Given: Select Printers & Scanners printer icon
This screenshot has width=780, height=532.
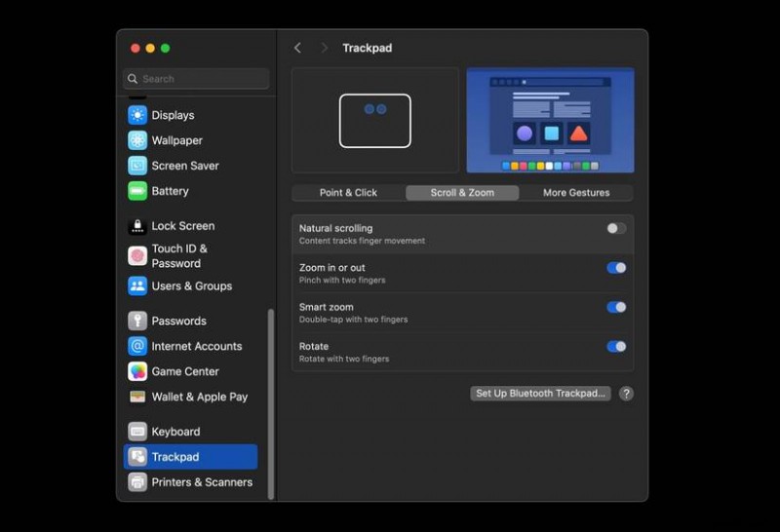Looking at the screenshot, I should (137, 482).
